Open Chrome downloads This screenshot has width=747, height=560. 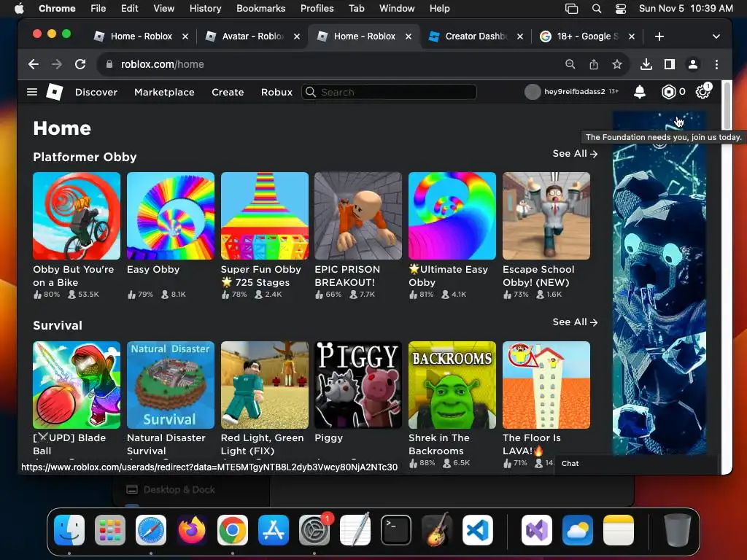[x=646, y=64]
